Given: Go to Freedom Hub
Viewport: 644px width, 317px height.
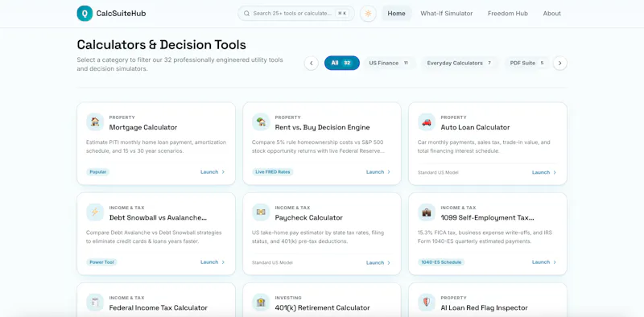Looking at the screenshot, I should coord(508,14).
